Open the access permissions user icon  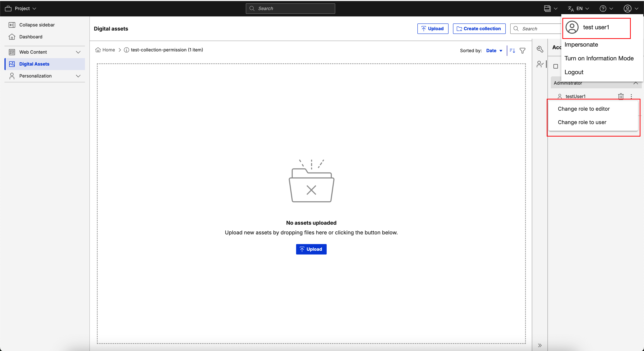540,64
